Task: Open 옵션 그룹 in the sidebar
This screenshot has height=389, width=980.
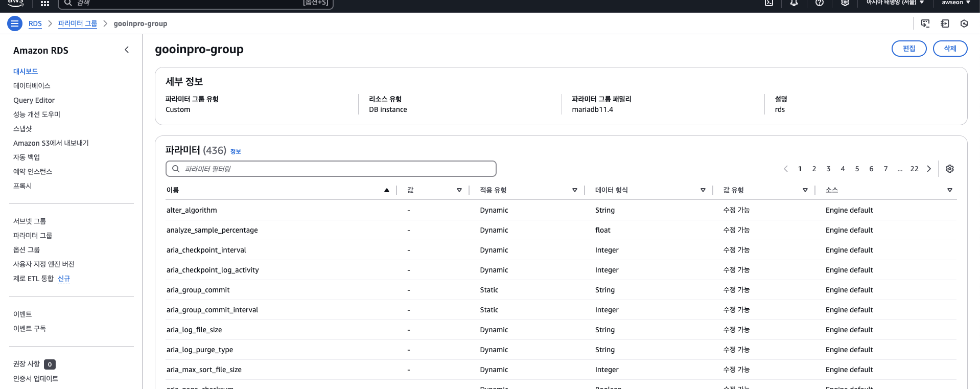Action: [27, 250]
